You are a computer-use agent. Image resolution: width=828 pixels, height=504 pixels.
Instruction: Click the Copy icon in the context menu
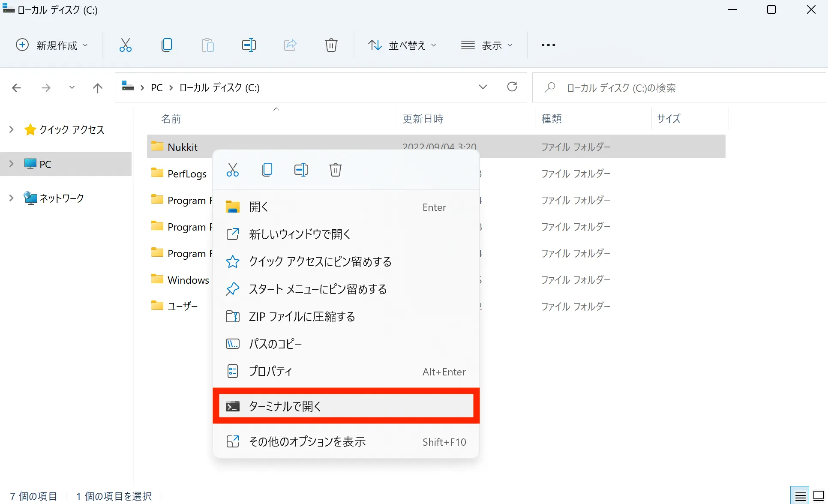click(x=267, y=170)
